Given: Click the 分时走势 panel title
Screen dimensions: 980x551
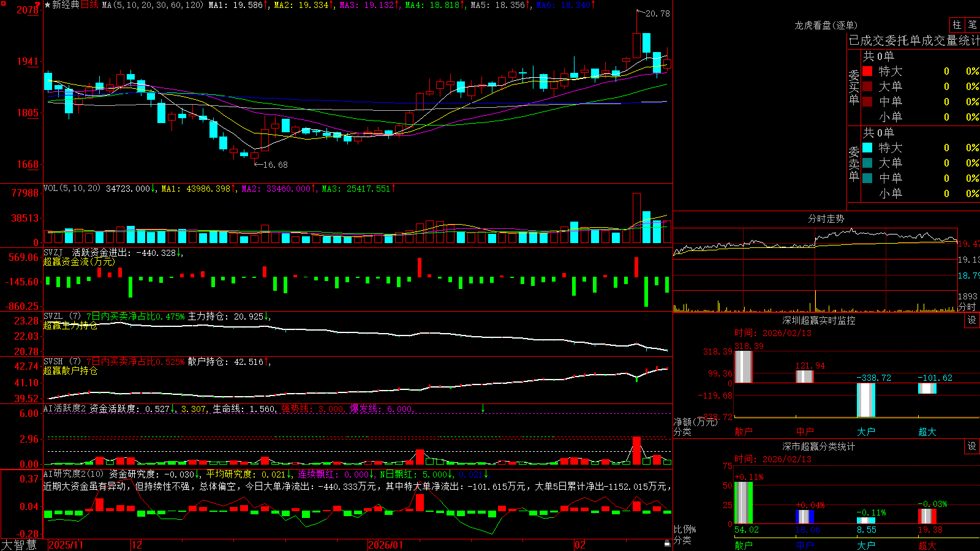Looking at the screenshot, I should click(x=826, y=219).
